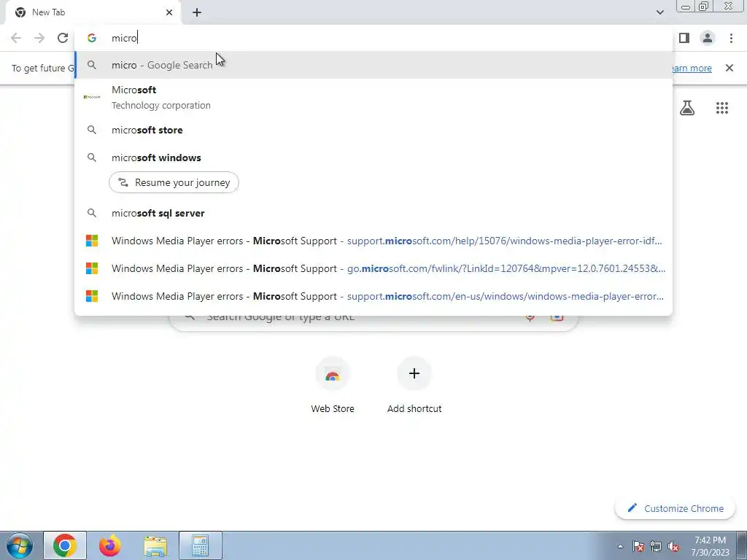Click the Action Center flag icon
Image resolution: width=747 pixels, height=560 pixels.
click(x=638, y=546)
